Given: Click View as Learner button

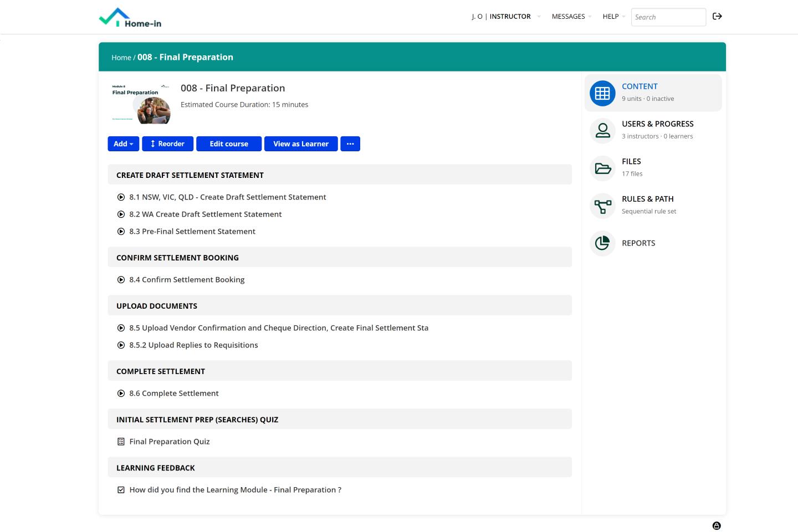Looking at the screenshot, I should pos(301,144).
